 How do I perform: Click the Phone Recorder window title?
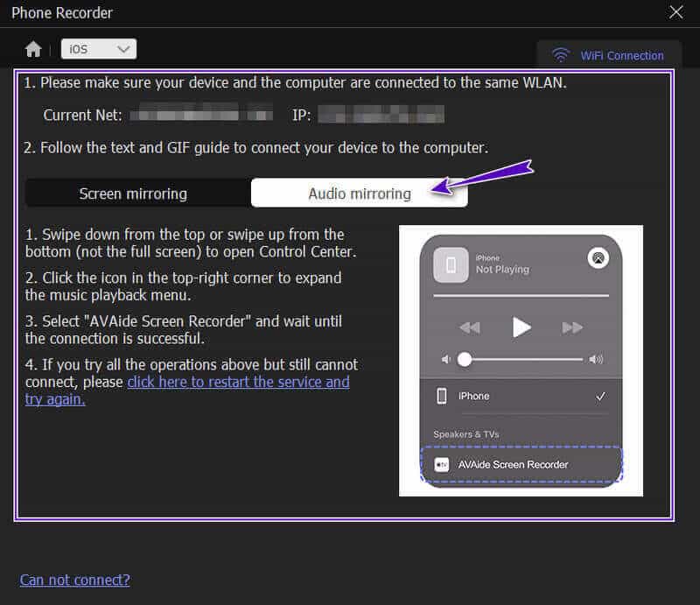(x=62, y=13)
